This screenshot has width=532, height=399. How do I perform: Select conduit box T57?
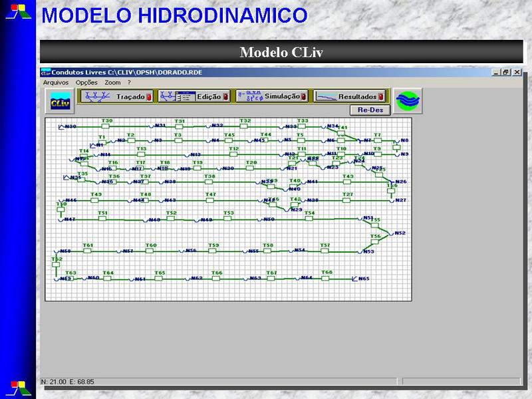tap(325, 251)
